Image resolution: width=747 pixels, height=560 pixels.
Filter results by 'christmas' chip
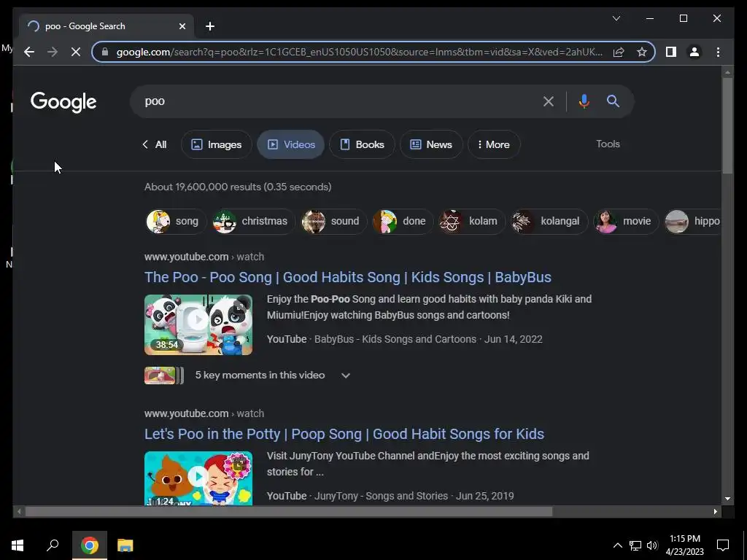[x=253, y=221]
